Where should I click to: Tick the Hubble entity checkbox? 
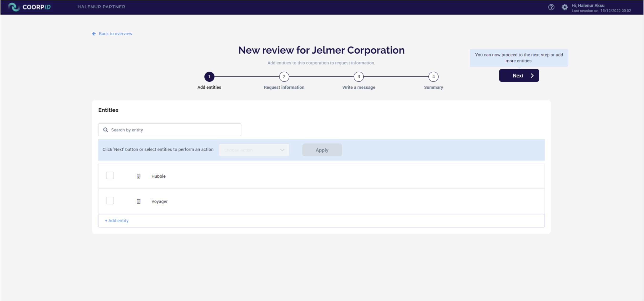tap(110, 176)
